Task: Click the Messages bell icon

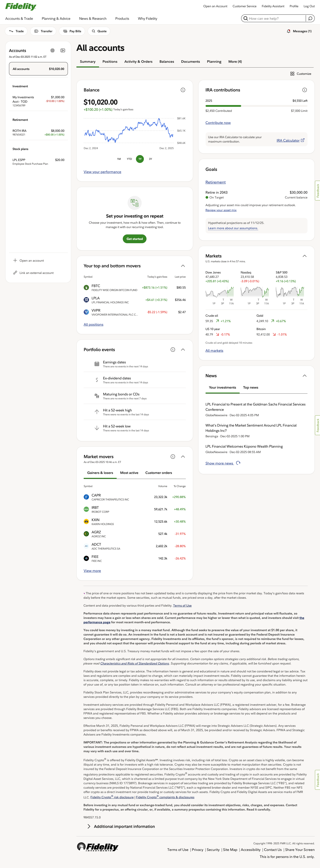Action: [x=289, y=31]
